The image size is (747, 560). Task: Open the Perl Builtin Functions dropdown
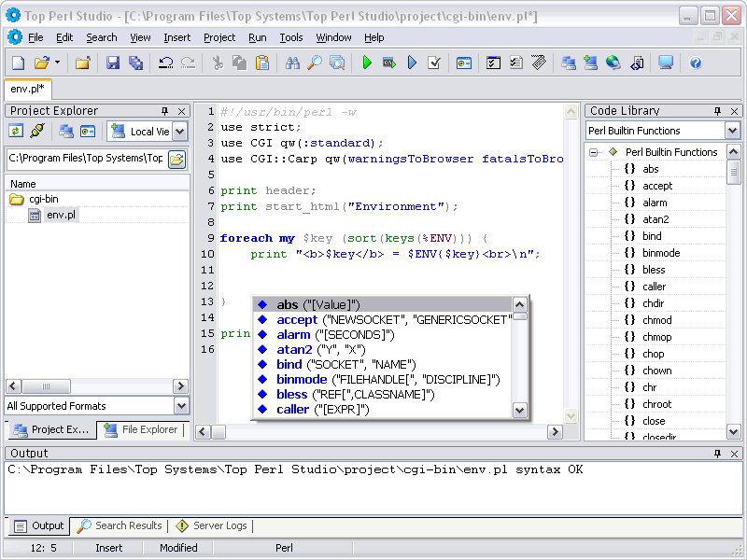click(x=732, y=131)
